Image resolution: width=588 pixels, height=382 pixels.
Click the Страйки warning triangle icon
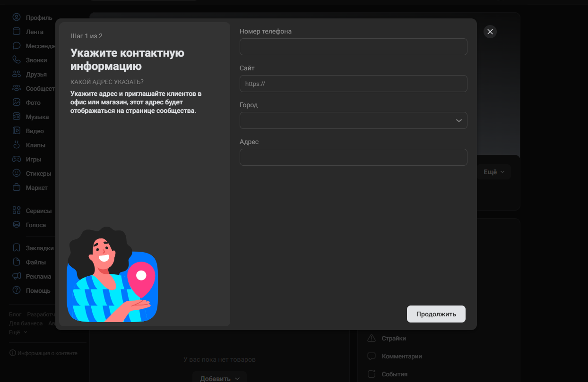click(372, 338)
